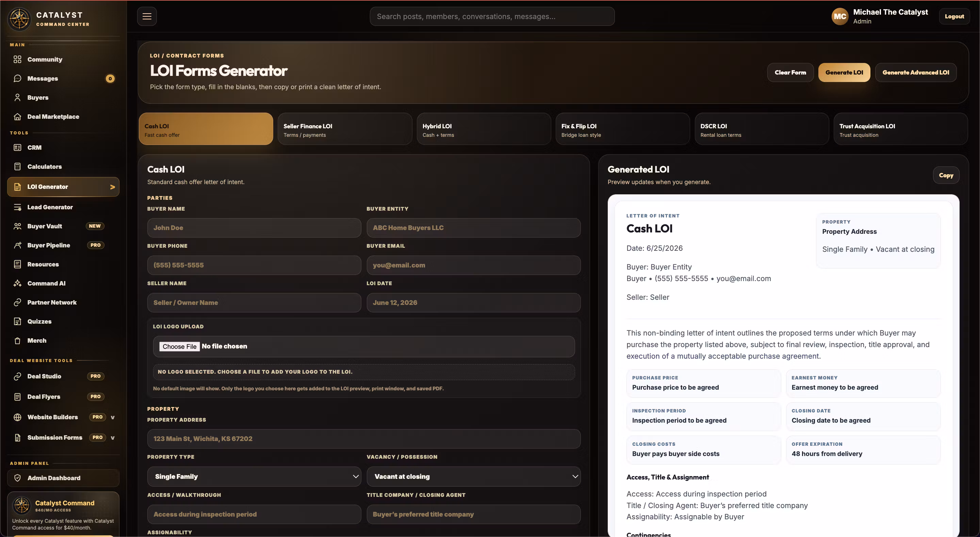Click the Admin Dashboard shield icon
This screenshot has width=980, height=537.
coord(17,478)
